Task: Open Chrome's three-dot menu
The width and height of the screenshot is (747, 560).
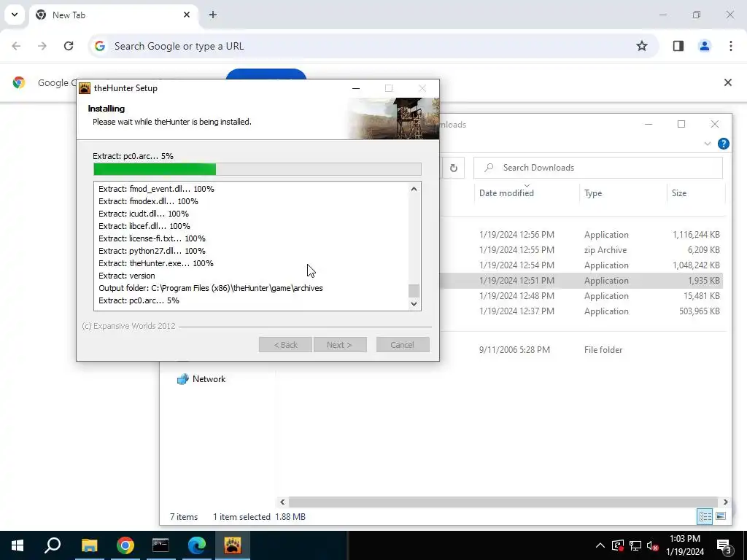Action: click(730, 46)
